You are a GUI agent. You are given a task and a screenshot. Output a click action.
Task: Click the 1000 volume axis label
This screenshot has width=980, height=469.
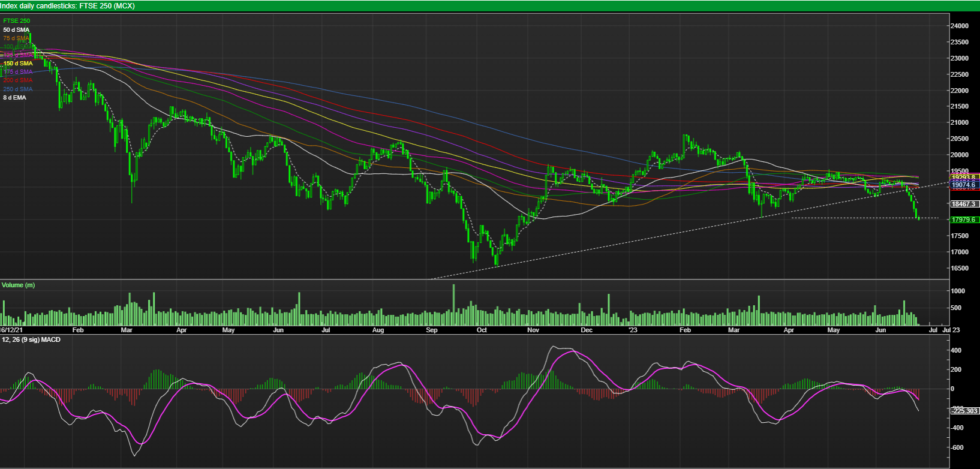click(x=958, y=291)
